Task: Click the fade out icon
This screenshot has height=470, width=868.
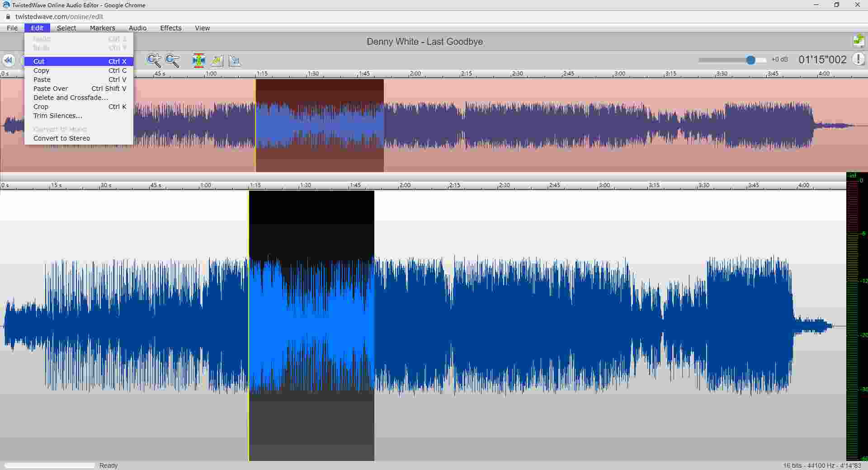Action: coord(235,61)
